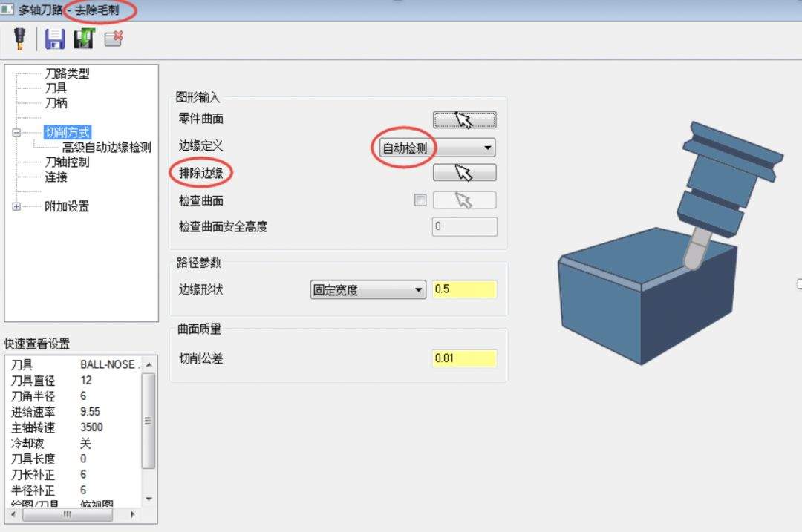
Task: Click the 进给速率 row showing 9.55
Action: (74, 411)
